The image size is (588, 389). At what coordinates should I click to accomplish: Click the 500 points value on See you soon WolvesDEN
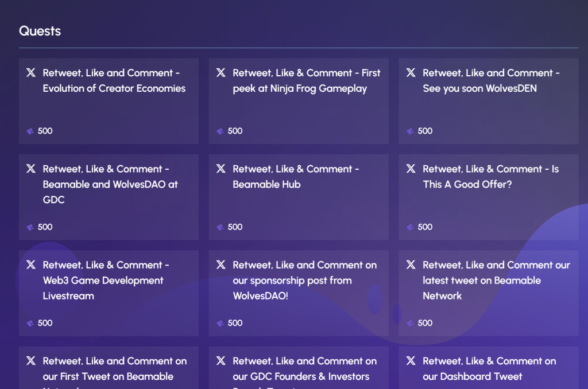click(425, 131)
